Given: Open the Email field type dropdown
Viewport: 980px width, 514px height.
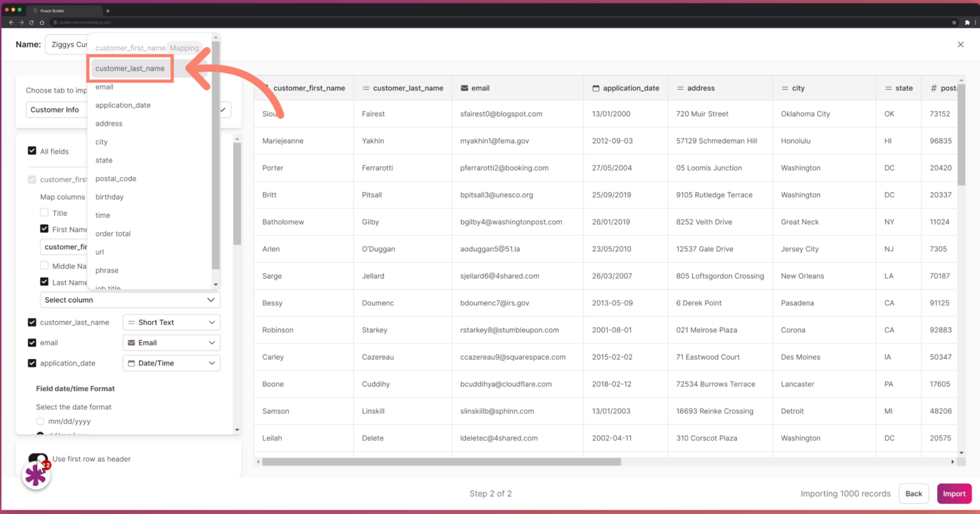Looking at the screenshot, I should pyautogui.click(x=171, y=343).
